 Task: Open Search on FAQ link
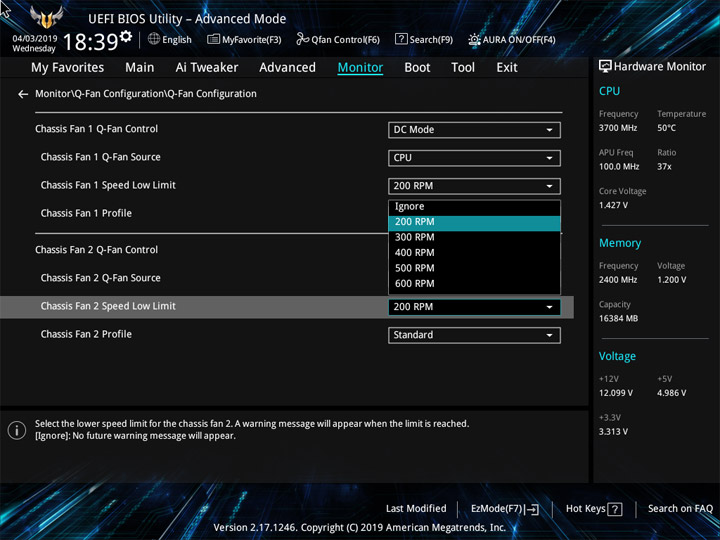pos(680,508)
